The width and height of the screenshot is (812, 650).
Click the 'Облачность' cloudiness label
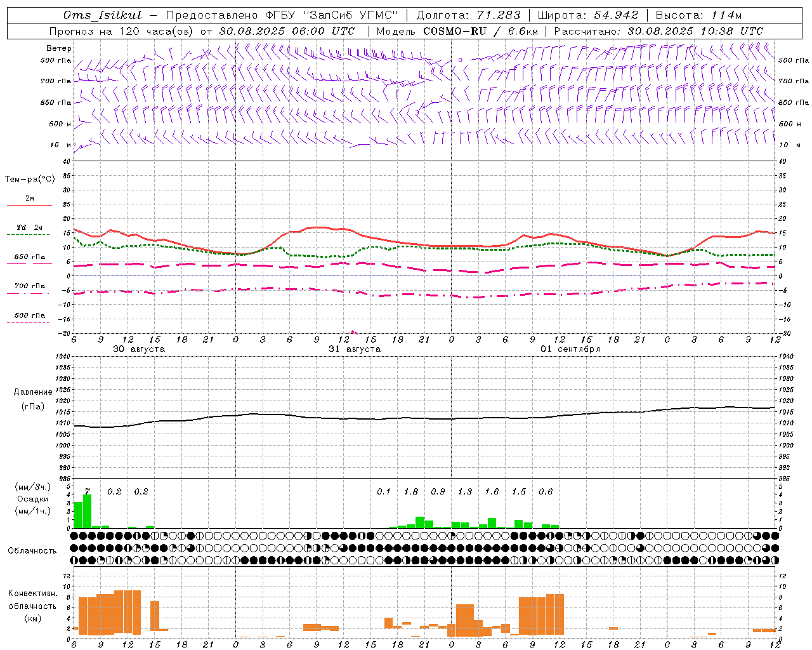pyautogui.click(x=32, y=550)
